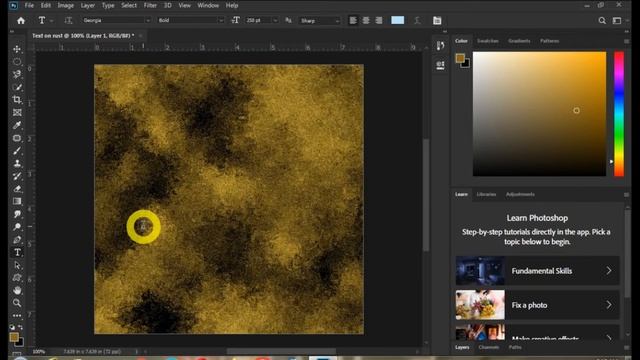Click the canvas vertical scrollbar
The height and width of the screenshot is (360, 640).
426,195
